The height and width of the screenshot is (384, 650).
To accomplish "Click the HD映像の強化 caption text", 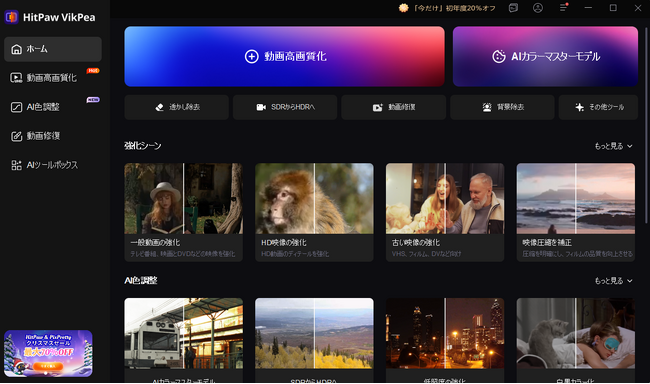I will [x=284, y=243].
